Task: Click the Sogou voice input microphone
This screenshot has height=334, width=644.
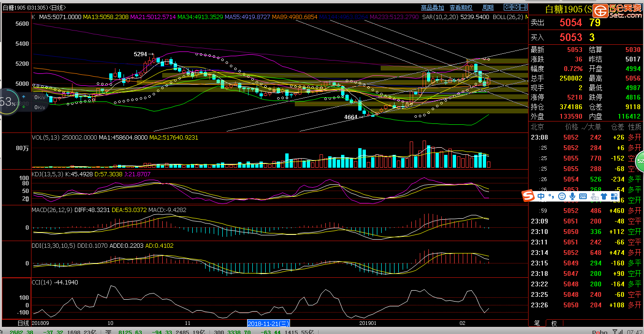Action: pyautogui.click(x=572, y=196)
